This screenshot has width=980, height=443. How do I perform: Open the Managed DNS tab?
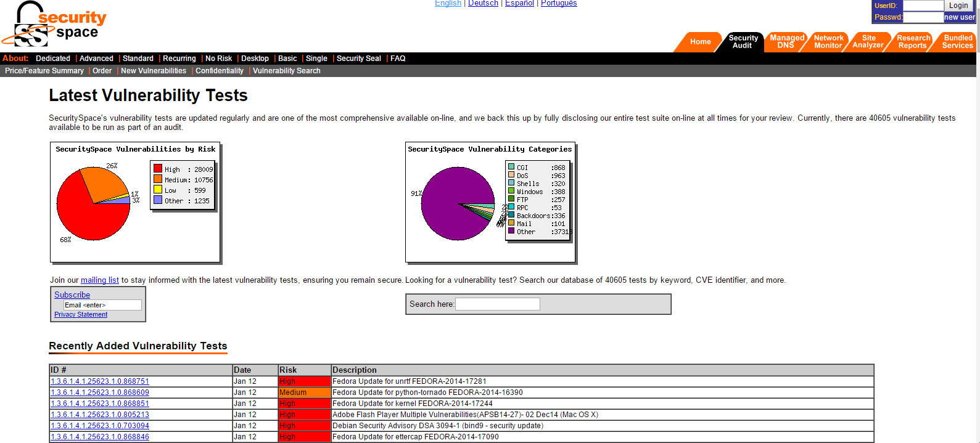pos(786,42)
